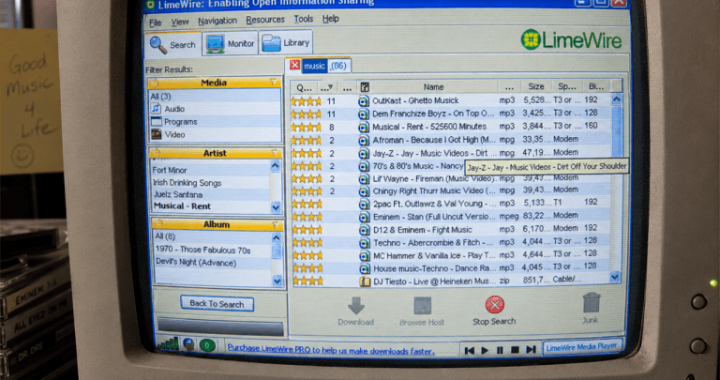Sort results by Speed column header
The width and height of the screenshot is (720, 380).
click(x=567, y=86)
